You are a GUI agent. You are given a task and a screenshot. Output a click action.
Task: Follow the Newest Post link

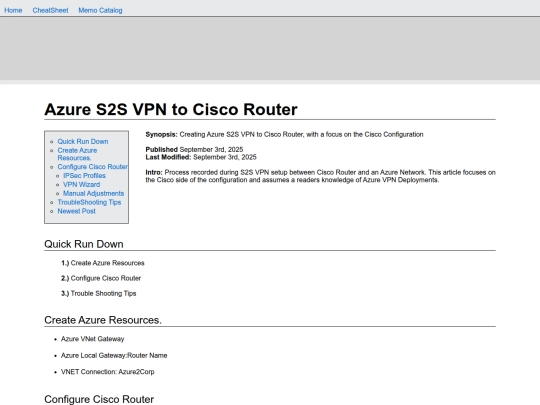pos(76,211)
